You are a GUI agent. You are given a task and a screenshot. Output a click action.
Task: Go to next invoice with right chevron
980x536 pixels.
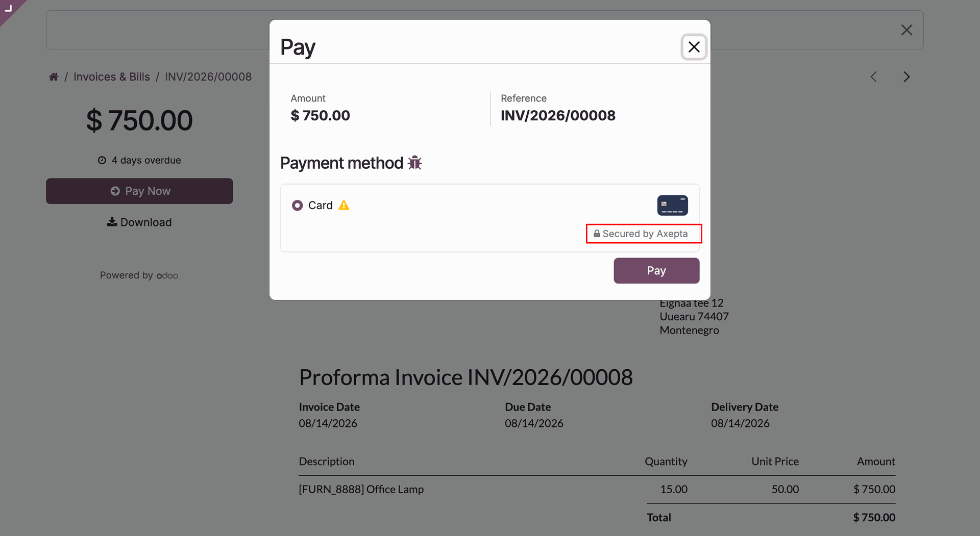[906, 76]
